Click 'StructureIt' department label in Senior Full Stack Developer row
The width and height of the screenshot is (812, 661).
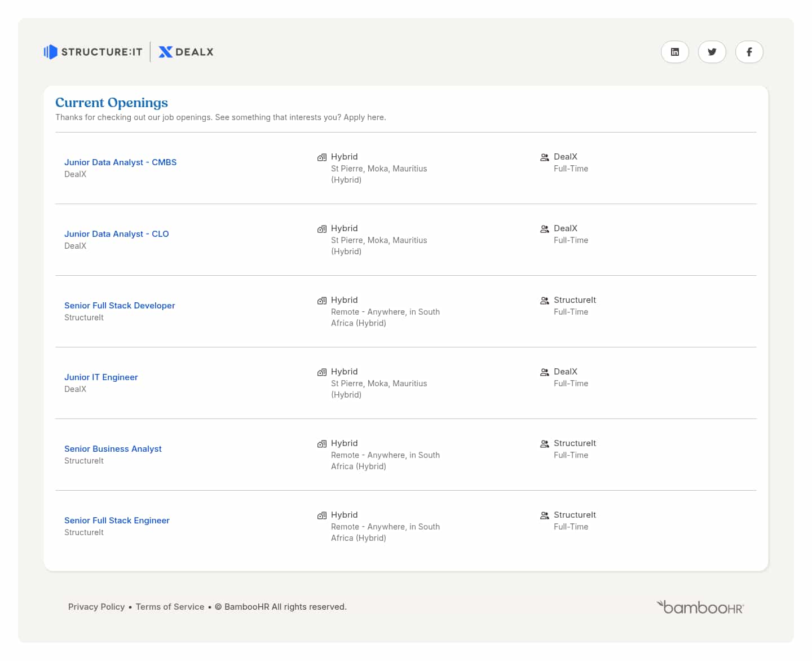pos(575,300)
